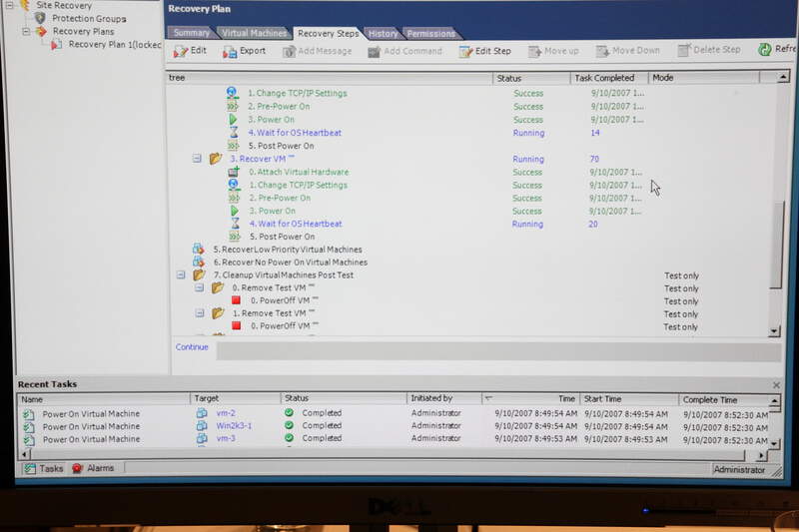799x532 pixels.
Task: Click the Win2k3-1 target icon
Action: [202, 425]
